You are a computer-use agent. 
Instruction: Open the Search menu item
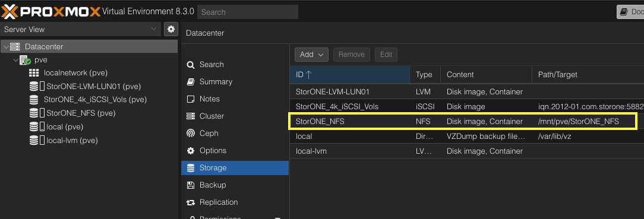[235, 65]
